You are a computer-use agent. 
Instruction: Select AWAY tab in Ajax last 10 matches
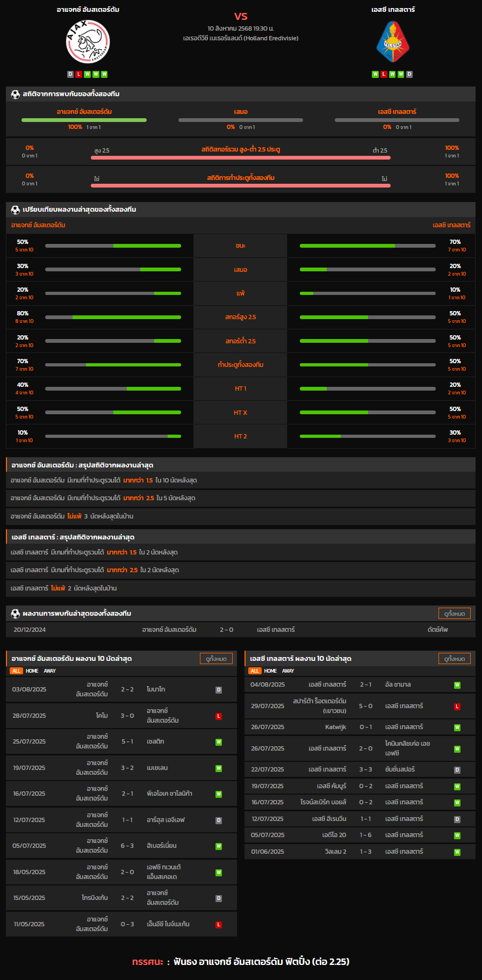(50, 671)
